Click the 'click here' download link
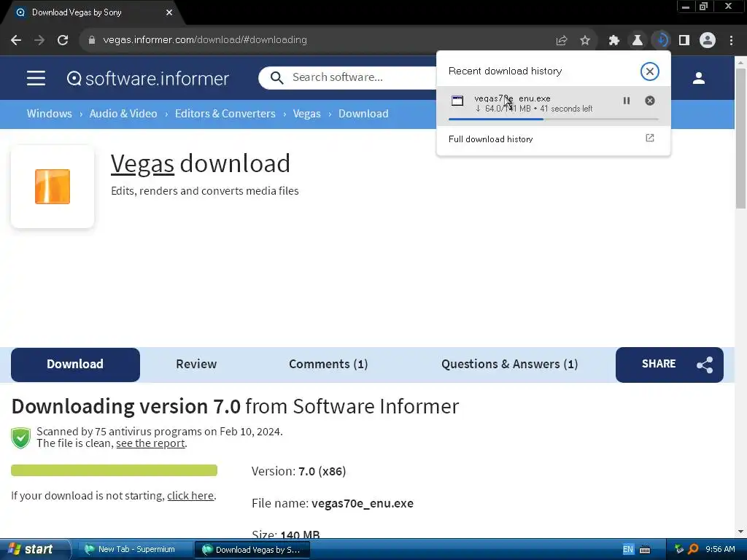 [x=190, y=496]
